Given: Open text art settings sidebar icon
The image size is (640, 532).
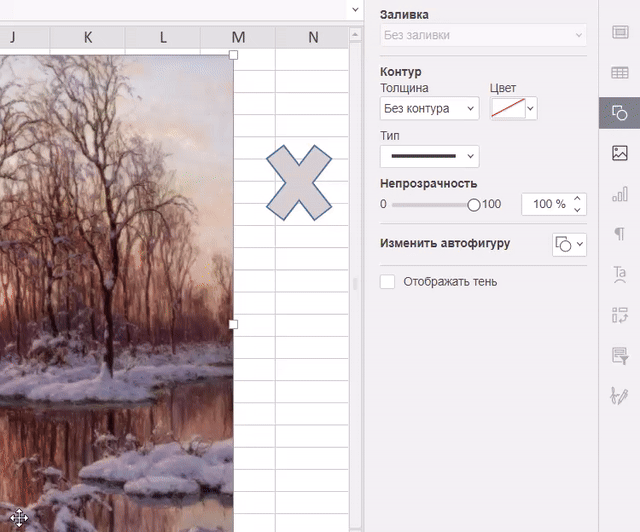Looking at the screenshot, I should (x=620, y=274).
